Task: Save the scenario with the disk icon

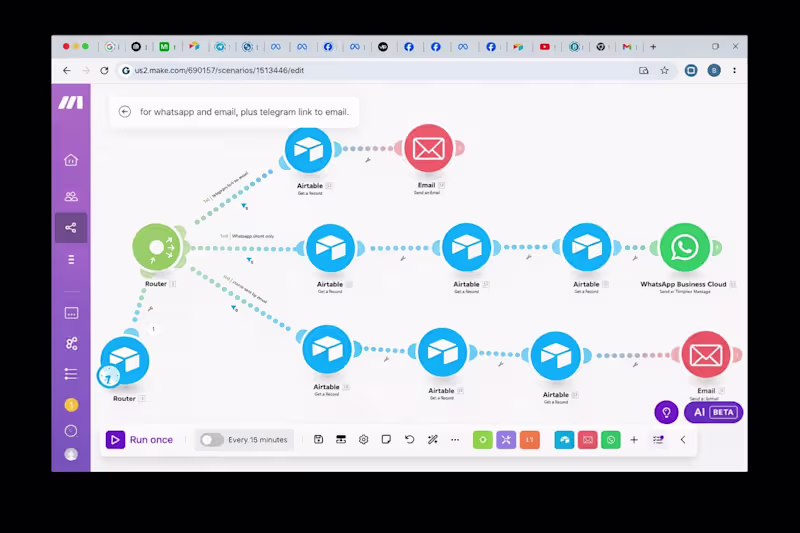Action: (318, 439)
